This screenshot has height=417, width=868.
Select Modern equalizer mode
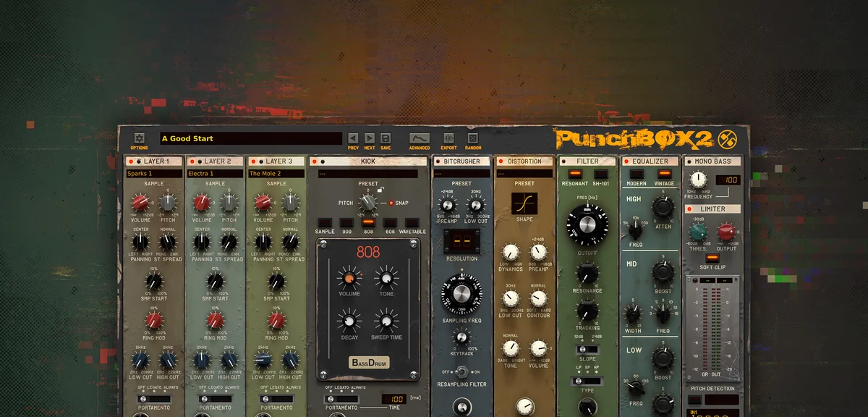point(636,174)
